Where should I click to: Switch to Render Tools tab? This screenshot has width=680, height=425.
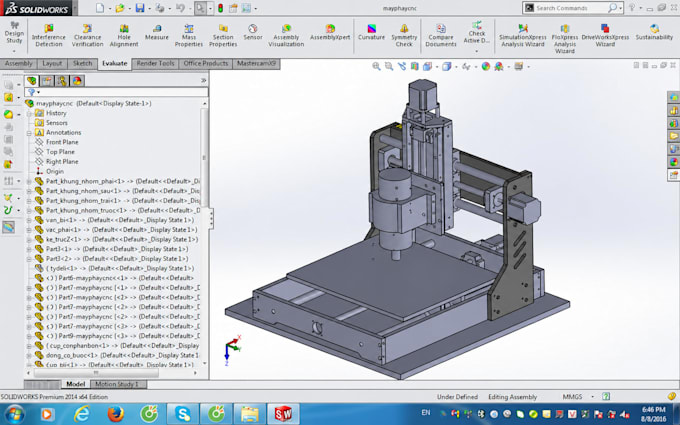click(155, 63)
